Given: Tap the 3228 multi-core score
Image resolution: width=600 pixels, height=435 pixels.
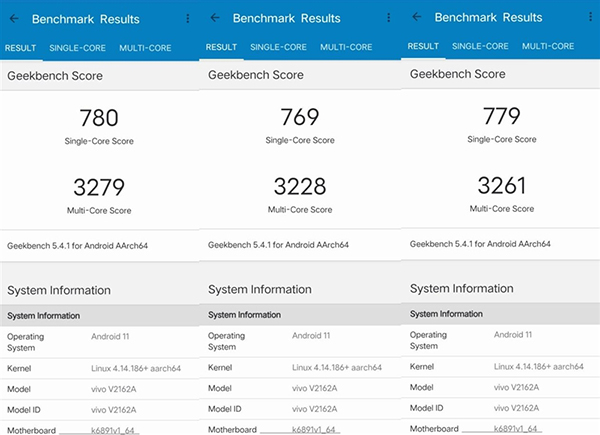Looking at the screenshot, I should 300,187.
